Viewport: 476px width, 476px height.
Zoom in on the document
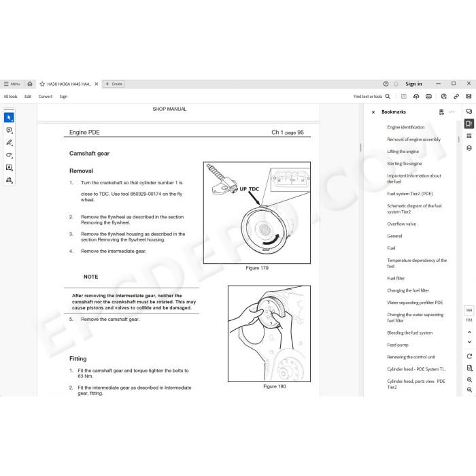coord(469,379)
